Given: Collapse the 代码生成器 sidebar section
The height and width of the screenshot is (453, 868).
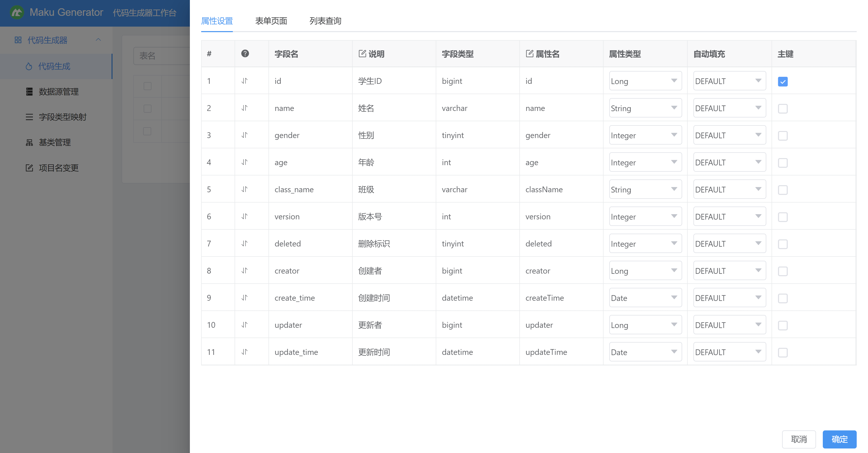Looking at the screenshot, I should [98, 40].
